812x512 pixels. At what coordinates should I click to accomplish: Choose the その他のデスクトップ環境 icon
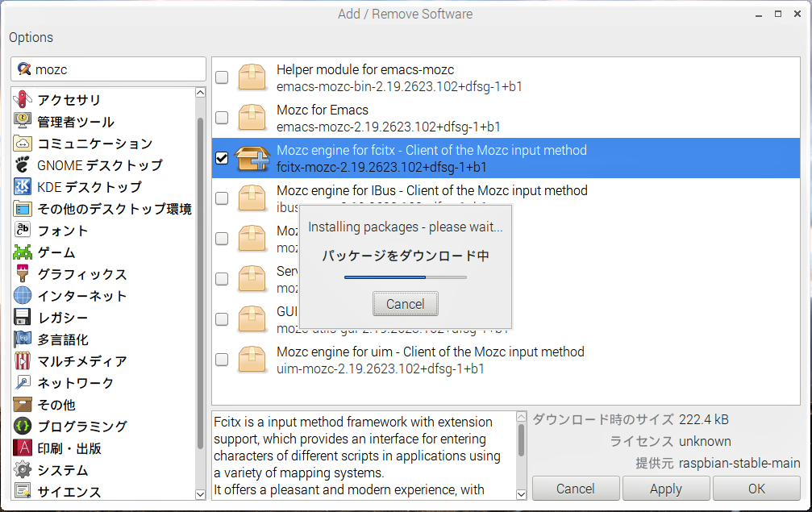click(23, 208)
